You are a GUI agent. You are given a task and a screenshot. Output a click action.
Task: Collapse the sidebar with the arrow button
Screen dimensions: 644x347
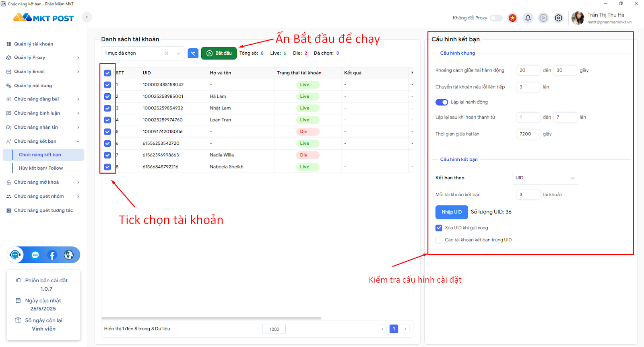point(87,17)
